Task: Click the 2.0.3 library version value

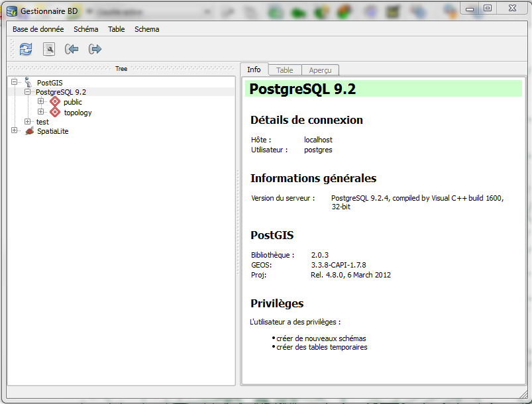Action: coord(320,255)
